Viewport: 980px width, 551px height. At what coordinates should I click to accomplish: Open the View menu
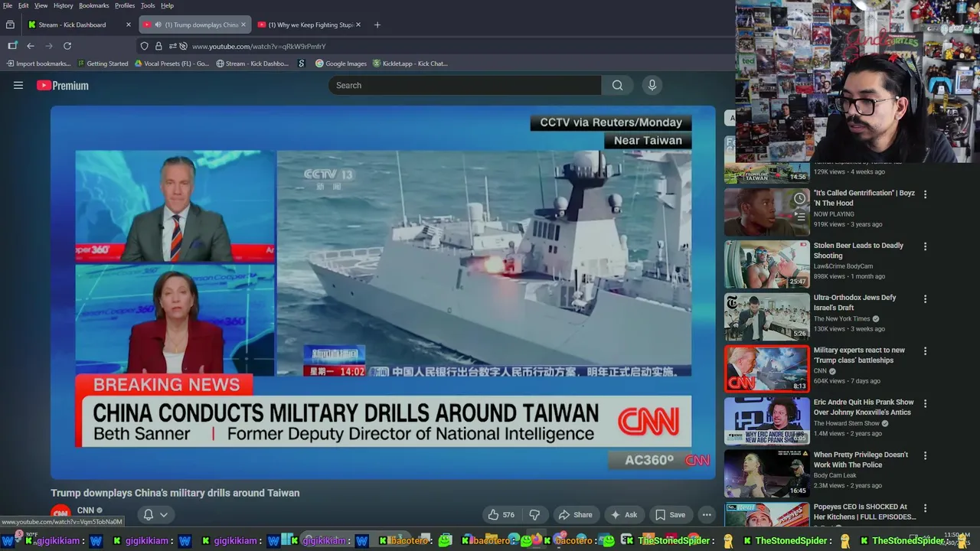pyautogui.click(x=41, y=5)
